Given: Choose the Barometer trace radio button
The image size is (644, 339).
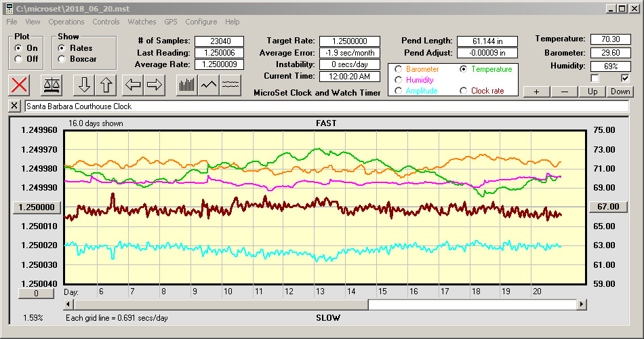Looking at the screenshot, I should [x=399, y=69].
